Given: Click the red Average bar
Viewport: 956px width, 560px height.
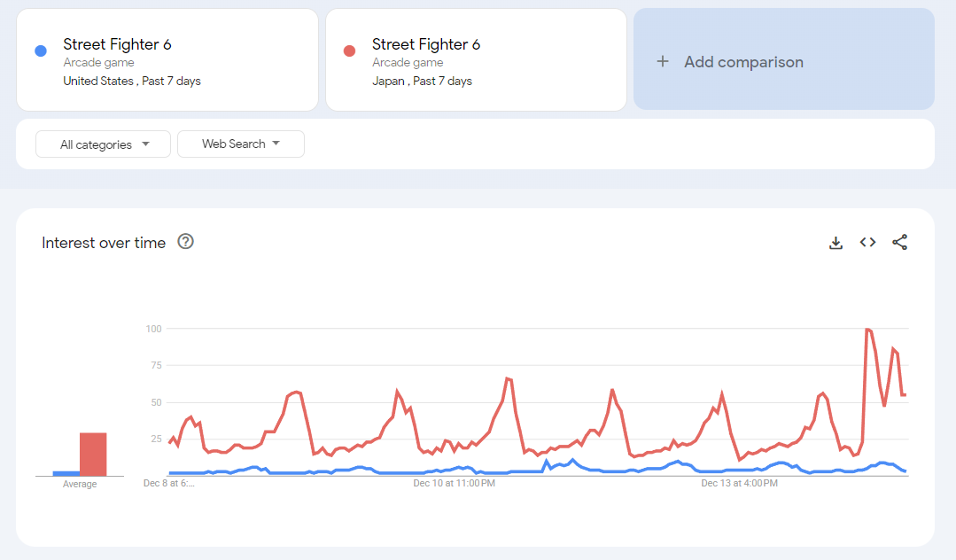Looking at the screenshot, I should [x=93, y=454].
